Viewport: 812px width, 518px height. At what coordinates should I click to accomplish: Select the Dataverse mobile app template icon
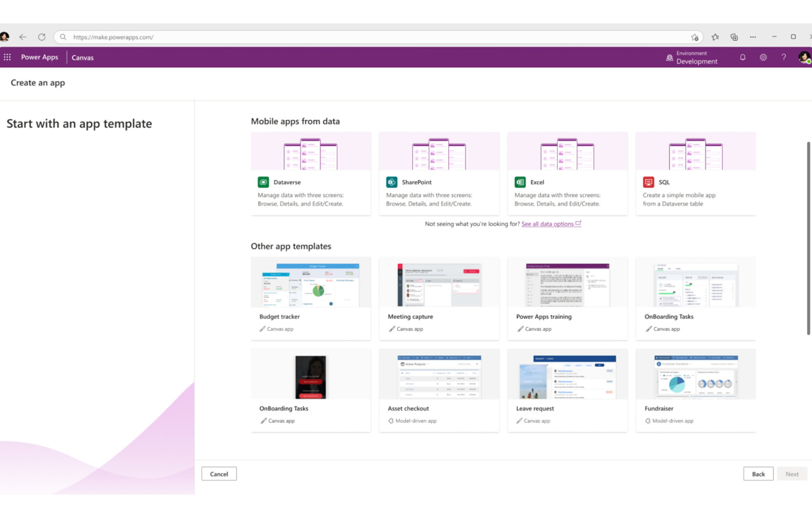[x=263, y=182]
